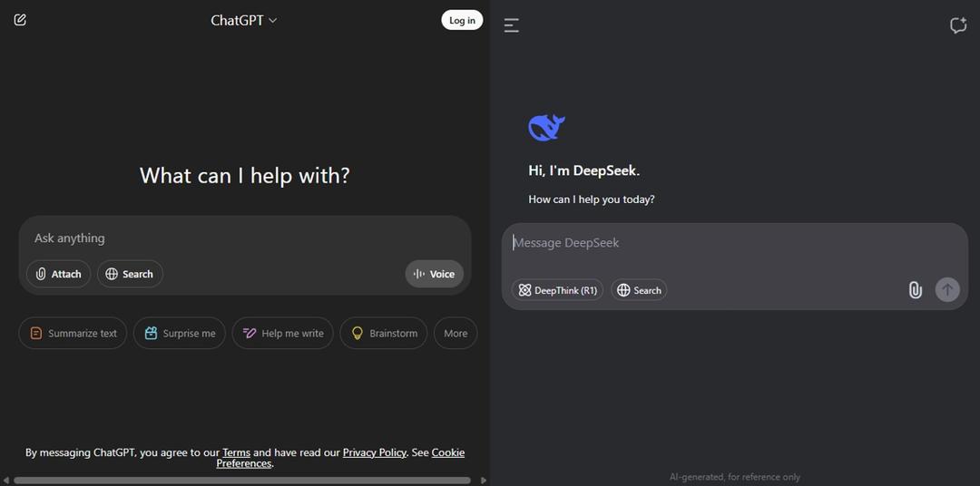980x486 pixels.
Task: Click the DeepSeek whale logo
Action: pos(546,128)
